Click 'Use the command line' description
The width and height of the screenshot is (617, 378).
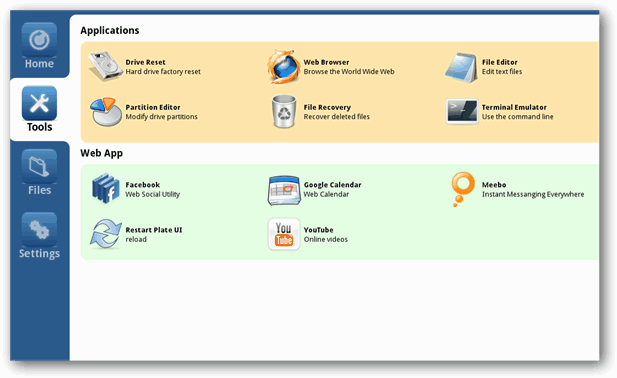click(x=517, y=117)
